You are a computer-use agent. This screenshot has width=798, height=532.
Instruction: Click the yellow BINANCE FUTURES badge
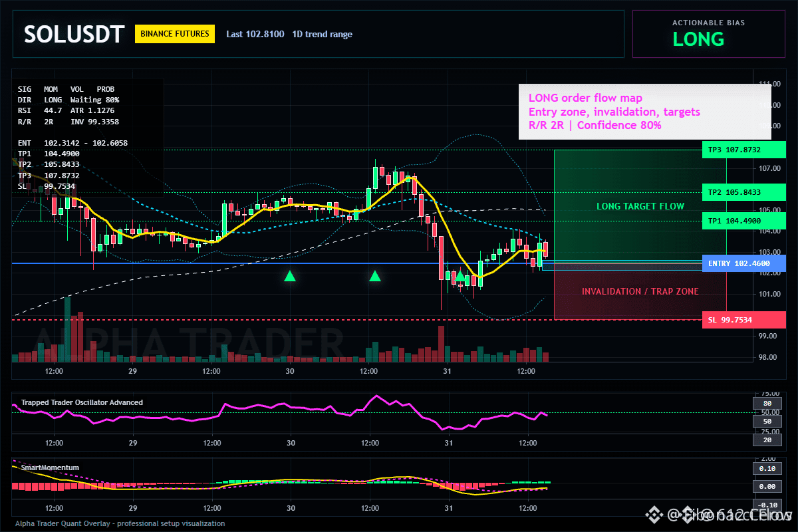pyautogui.click(x=174, y=34)
